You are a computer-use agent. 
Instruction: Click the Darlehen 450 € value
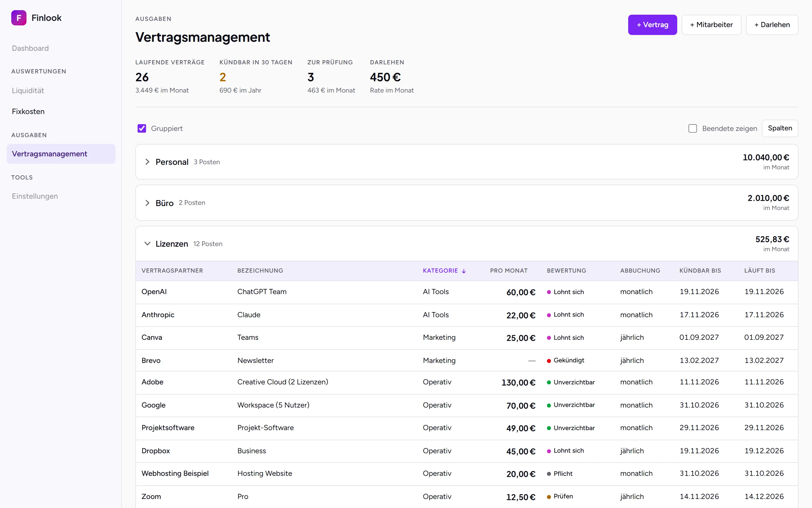[x=385, y=77]
